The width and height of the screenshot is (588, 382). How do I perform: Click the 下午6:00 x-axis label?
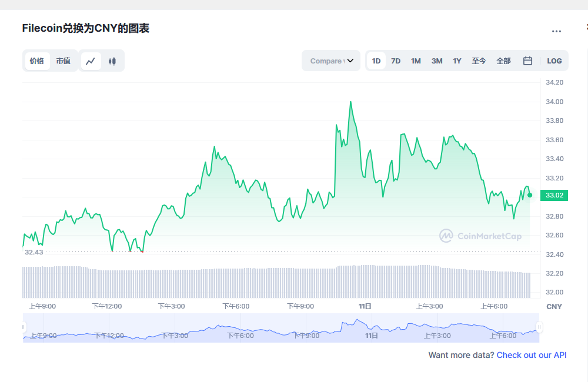[x=236, y=306]
